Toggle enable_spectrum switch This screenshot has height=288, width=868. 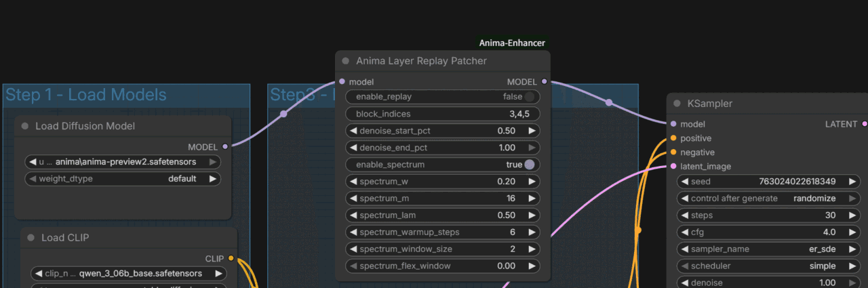pos(530,165)
